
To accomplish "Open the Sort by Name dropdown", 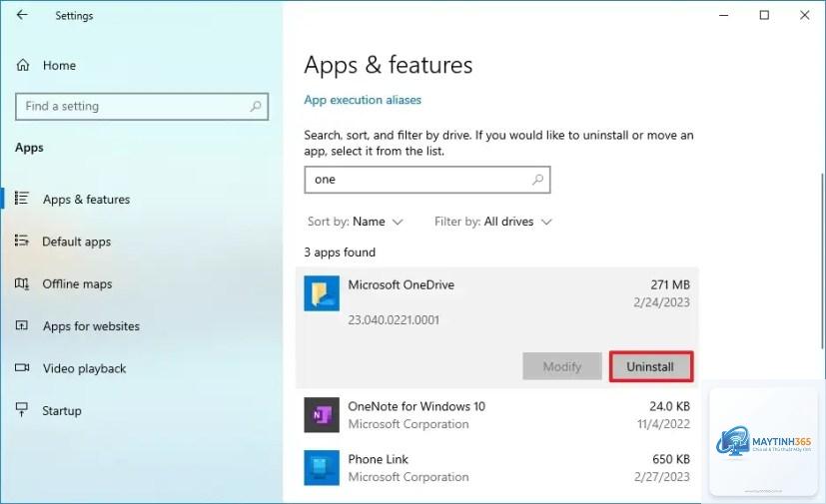I will click(x=356, y=222).
